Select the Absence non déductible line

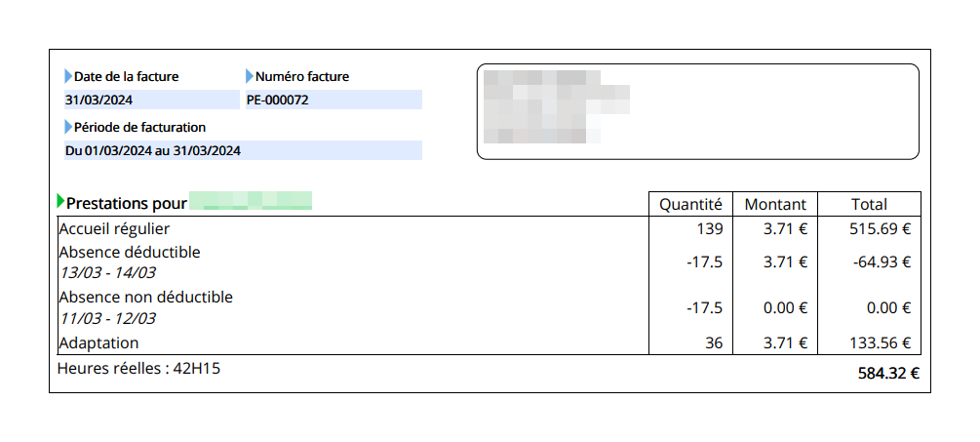[146, 297]
